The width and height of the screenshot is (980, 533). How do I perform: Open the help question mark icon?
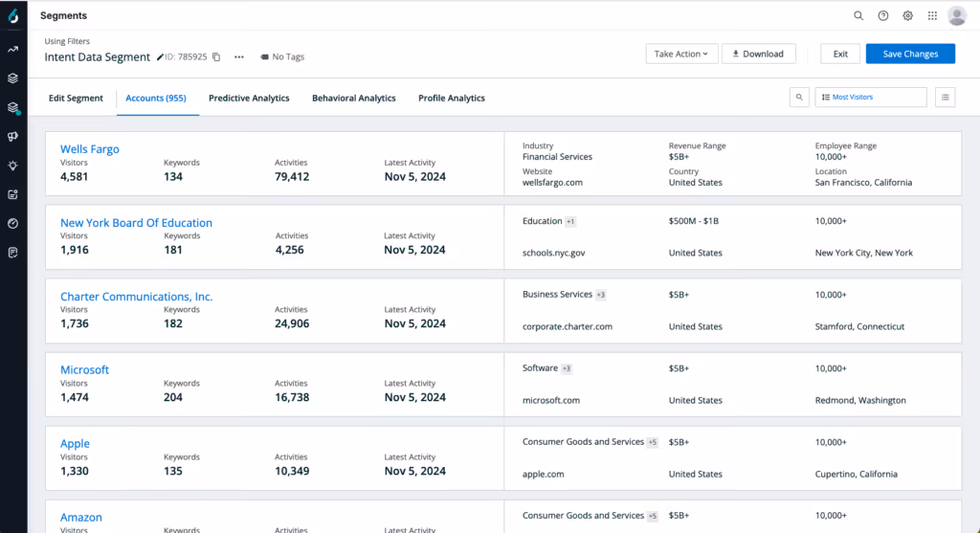click(x=883, y=15)
